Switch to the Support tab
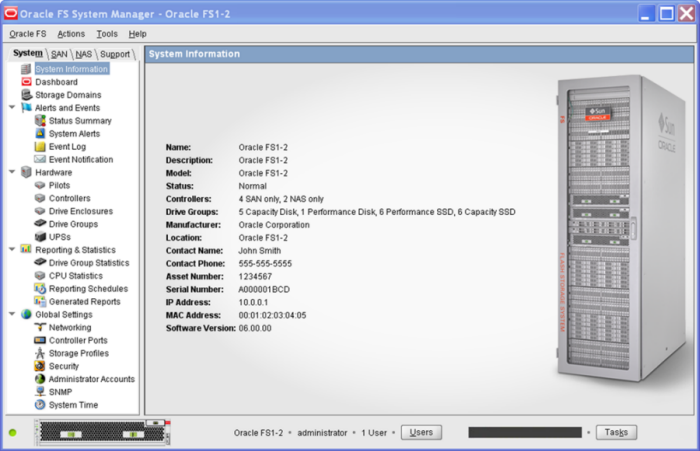This screenshot has height=451, width=700. pyautogui.click(x=115, y=54)
